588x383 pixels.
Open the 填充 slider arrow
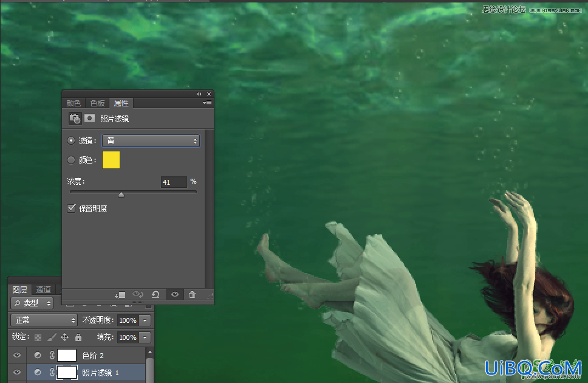[145, 337]
